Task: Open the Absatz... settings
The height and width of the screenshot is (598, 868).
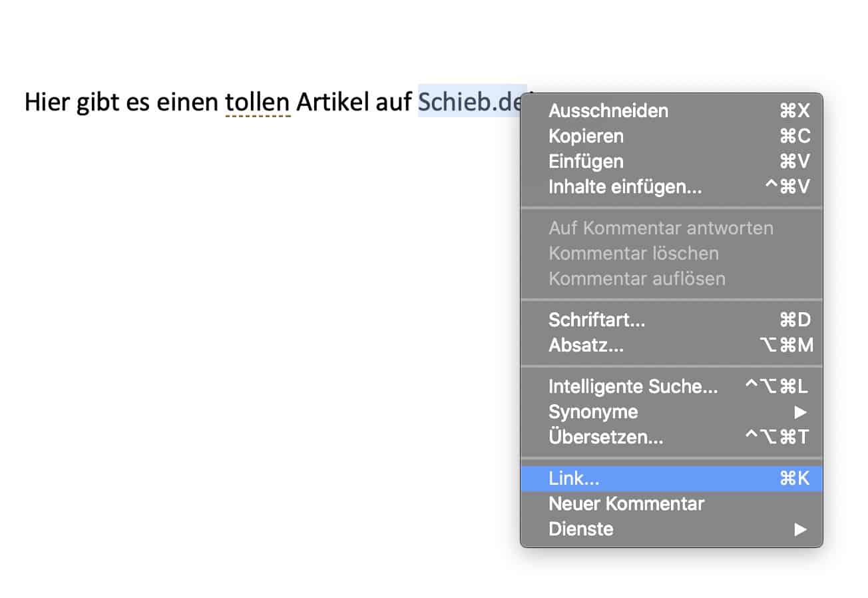Action: click(586, 345)
